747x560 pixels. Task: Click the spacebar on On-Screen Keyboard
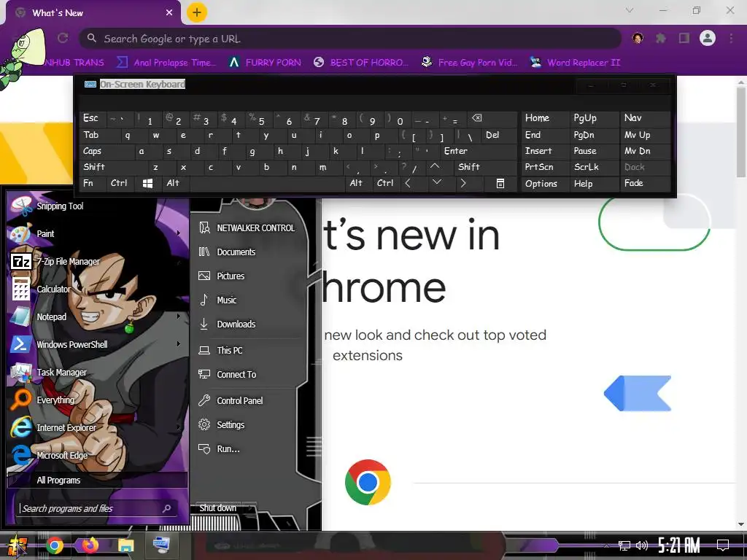267,183
